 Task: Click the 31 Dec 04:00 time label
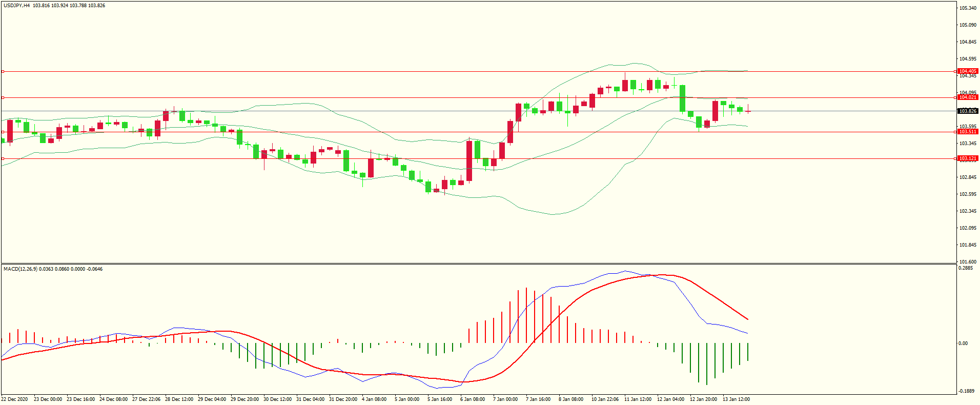pos(311,399)
